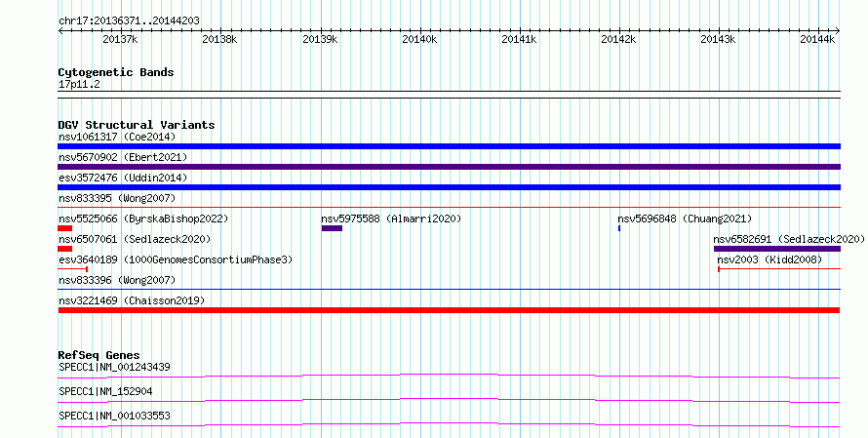Click the esv3572476 (Uddin2014) label
This screenshot has width=868, height=438.
pos(123,178)
